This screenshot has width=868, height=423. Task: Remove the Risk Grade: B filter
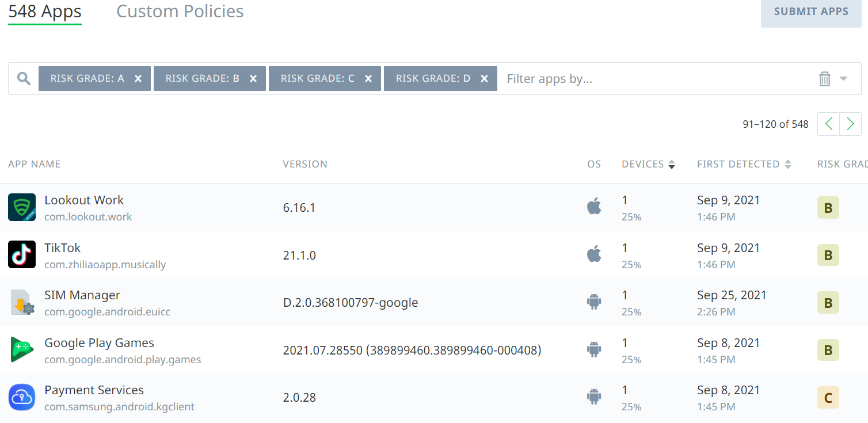(x=253, y=79)
